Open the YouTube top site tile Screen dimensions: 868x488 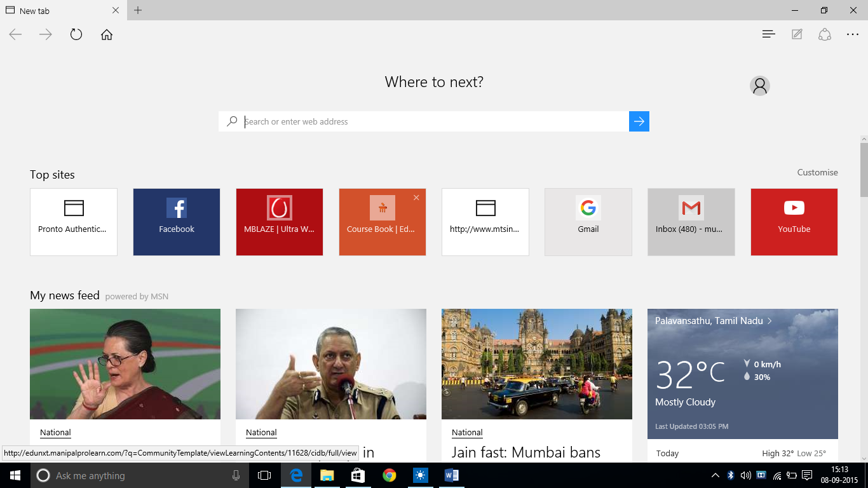794,222
